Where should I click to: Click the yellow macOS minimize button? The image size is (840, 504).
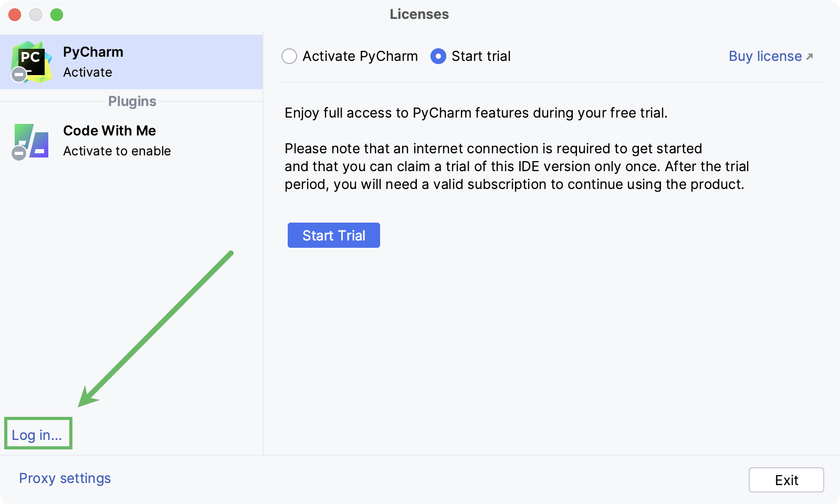(36, 15)
